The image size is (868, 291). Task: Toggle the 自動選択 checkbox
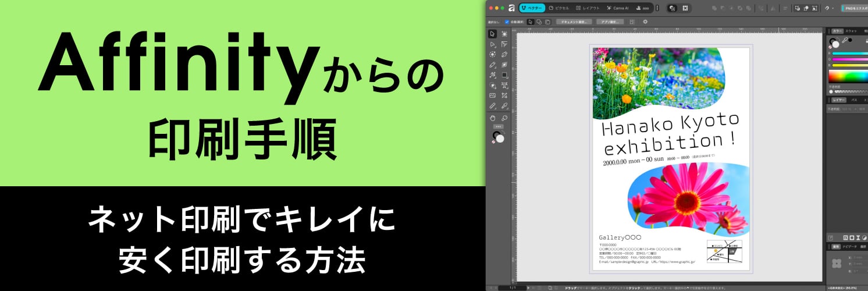[x=507, y=22]
